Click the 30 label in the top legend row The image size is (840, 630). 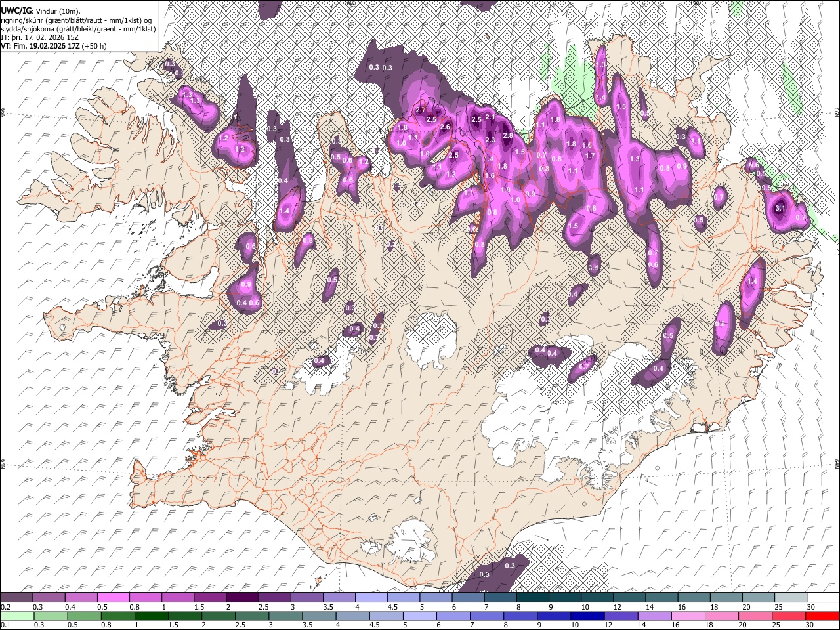(811, 607)
